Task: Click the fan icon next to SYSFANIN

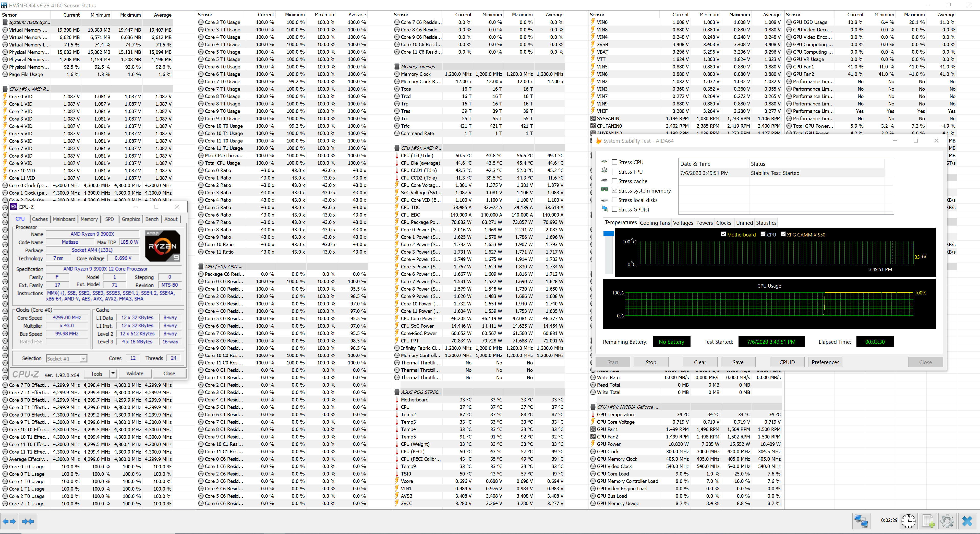Action: (x=593, y=119)
